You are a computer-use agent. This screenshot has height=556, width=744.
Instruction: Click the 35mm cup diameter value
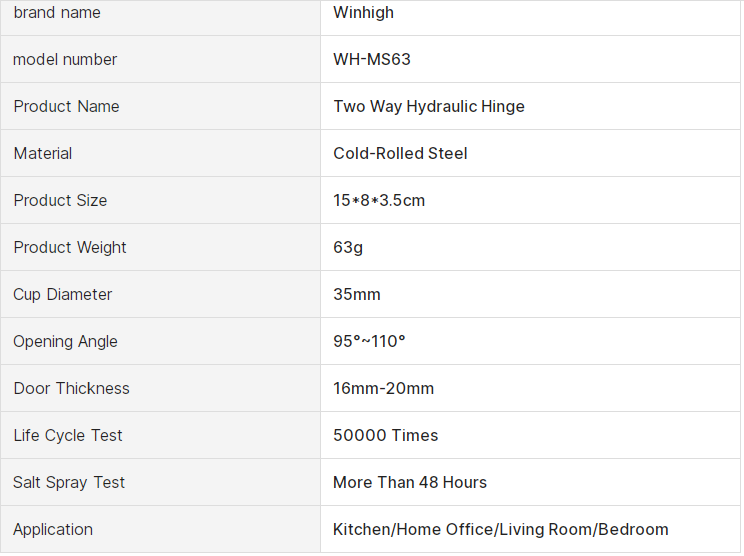click(357, 295)
